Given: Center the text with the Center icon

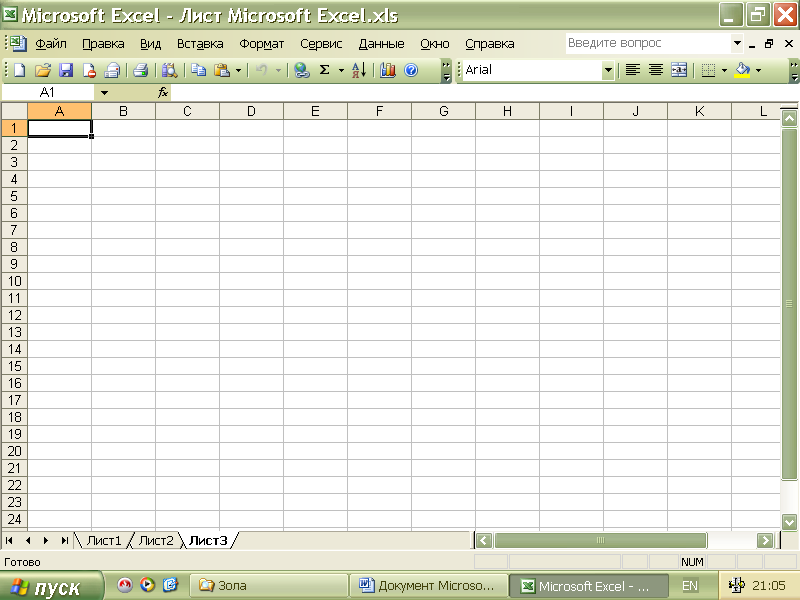Looking at the screenshot, I should pos(656,70).
